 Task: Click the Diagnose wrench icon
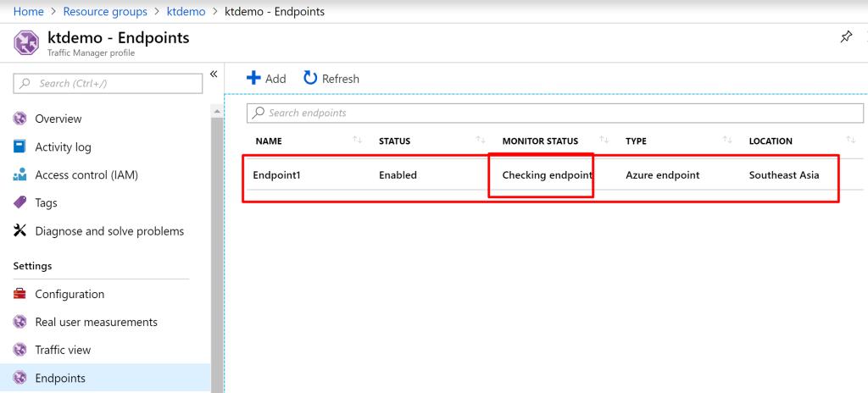point(20,231)
